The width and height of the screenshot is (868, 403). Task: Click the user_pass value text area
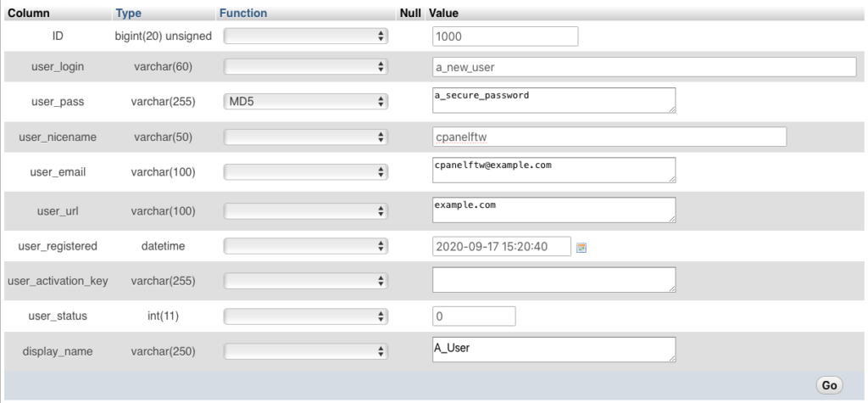pyautogui.click(x=553, y=100)
